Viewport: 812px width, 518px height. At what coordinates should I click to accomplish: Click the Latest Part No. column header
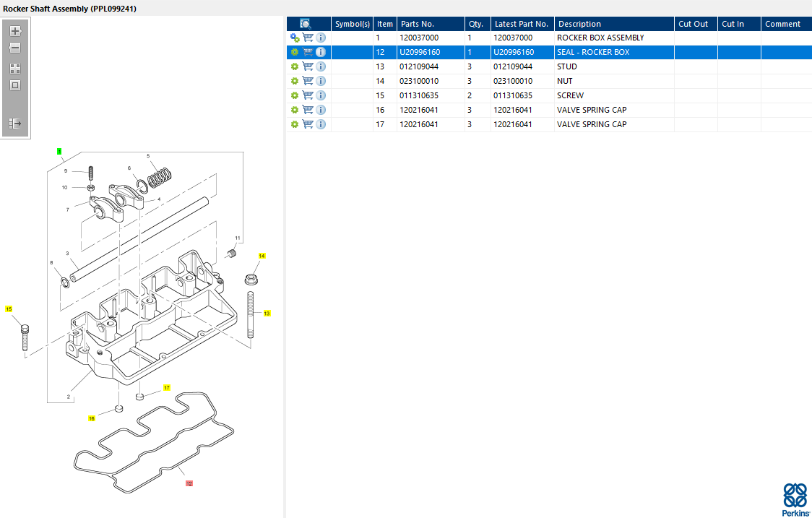point(522,24)
